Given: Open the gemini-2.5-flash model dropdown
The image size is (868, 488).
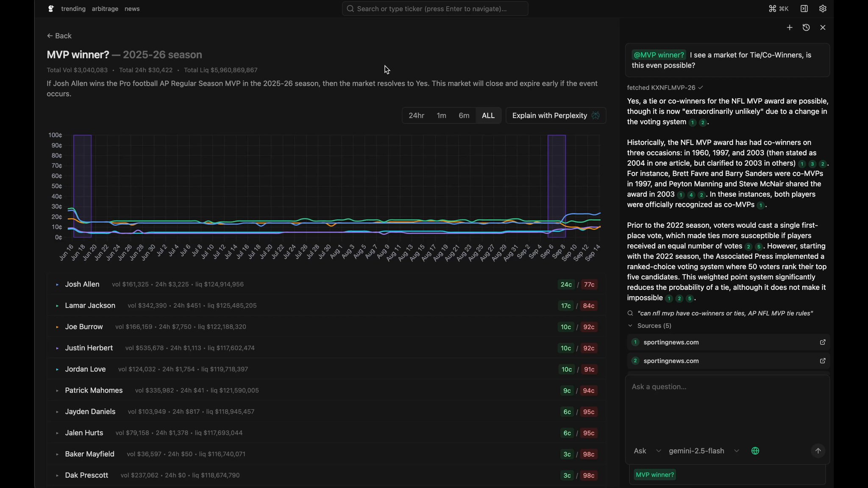Looking at the screenshot, I should click(x=704, y=451).
